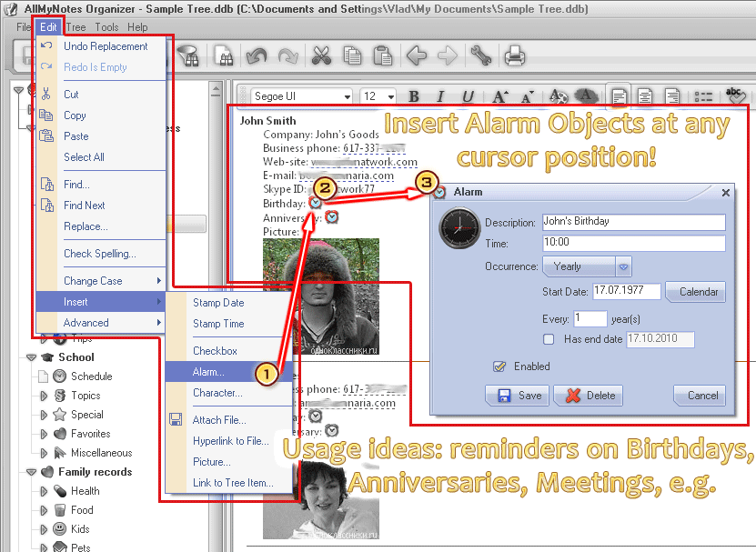Screen dimensions: 756x552
Task: Decrease font size with the A-down icon
Action: click(528, 96)
